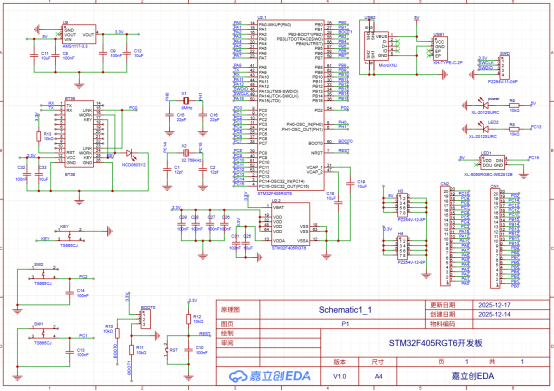Select the U2.2 STM32 power block
554x391 pixels.
coord(290,224)
